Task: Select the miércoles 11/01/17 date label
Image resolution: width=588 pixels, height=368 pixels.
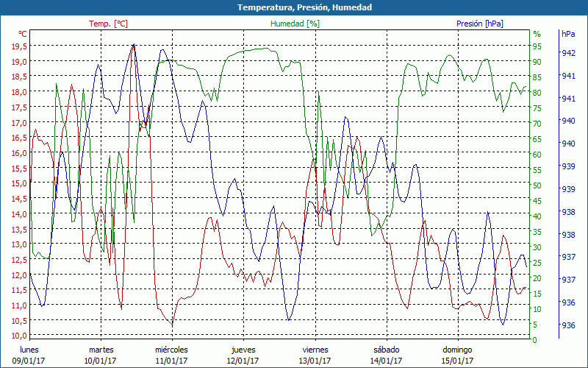Action: click(171, 355)
